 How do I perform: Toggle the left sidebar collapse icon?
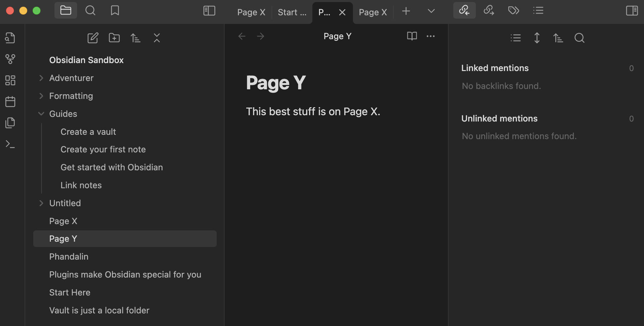[209, 11]
